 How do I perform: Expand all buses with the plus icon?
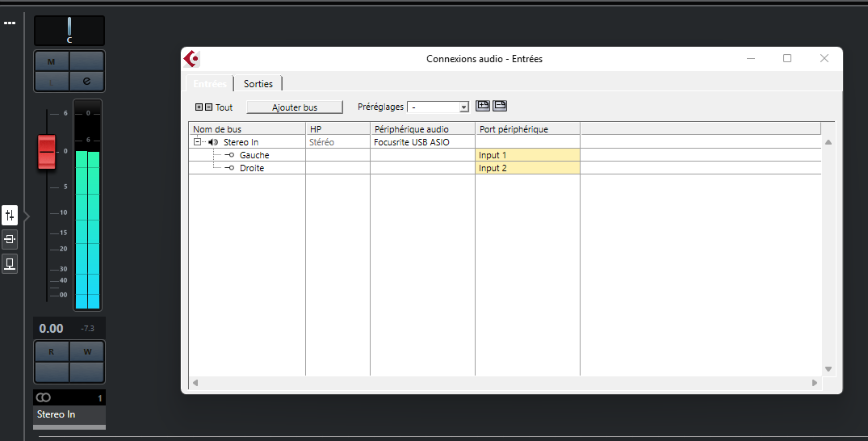point(199,107)
